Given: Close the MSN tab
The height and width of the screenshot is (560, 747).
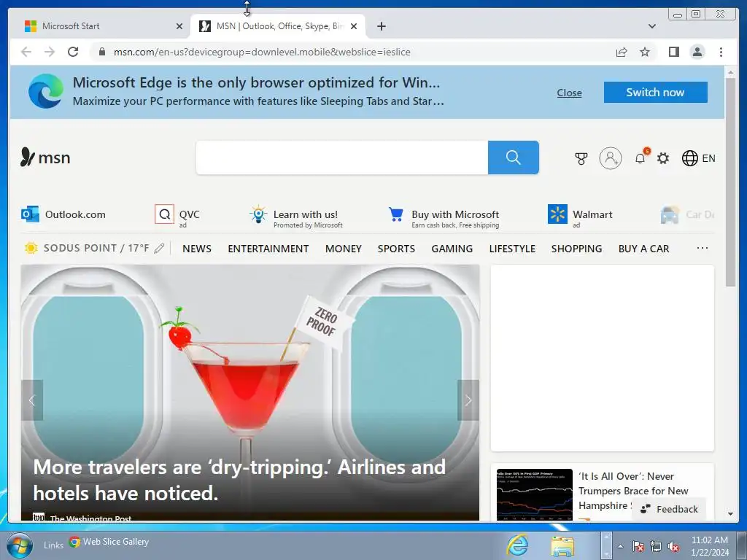Looking at the screenshot, I should pyautogui.click(x=354, y=26).
